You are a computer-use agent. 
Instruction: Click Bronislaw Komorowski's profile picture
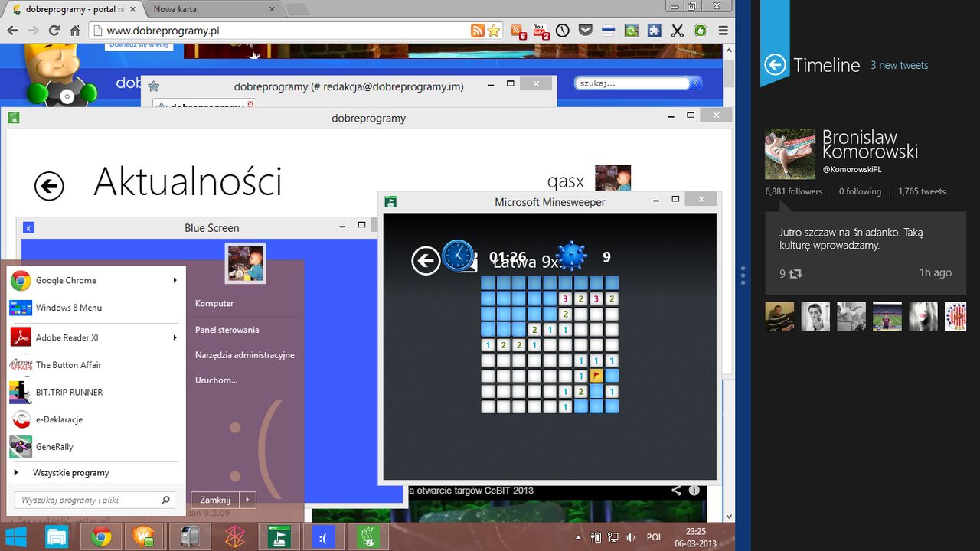click(789, 154)
